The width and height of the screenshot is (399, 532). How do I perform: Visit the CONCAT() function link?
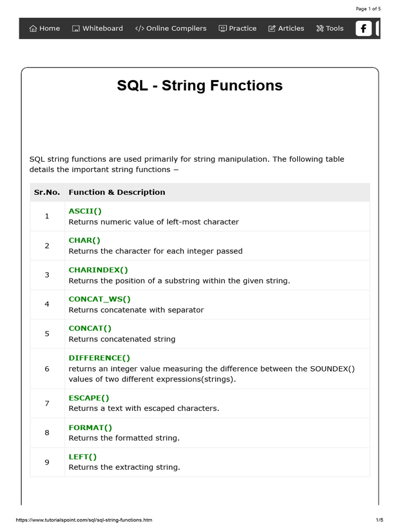point(90,328)
